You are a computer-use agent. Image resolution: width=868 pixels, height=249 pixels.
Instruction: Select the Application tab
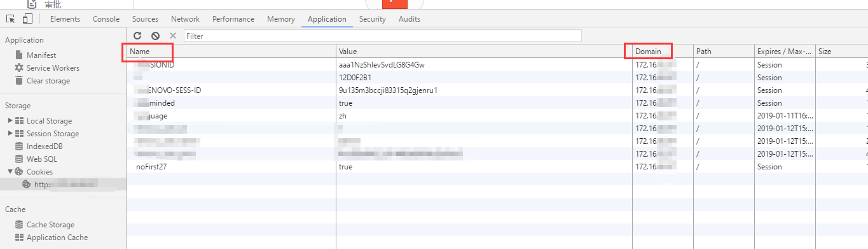(327, 19)
